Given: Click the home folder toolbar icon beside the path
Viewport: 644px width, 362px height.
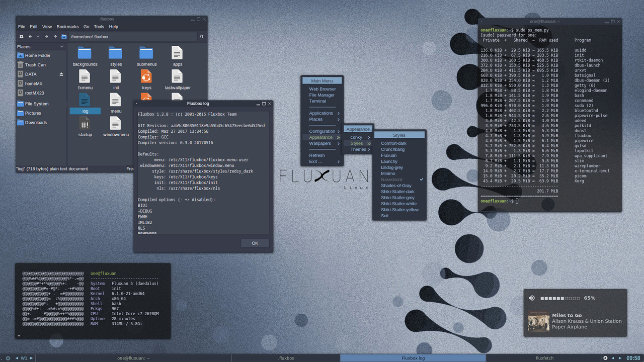Looking at the screenshot, I should tap(64, 37).
